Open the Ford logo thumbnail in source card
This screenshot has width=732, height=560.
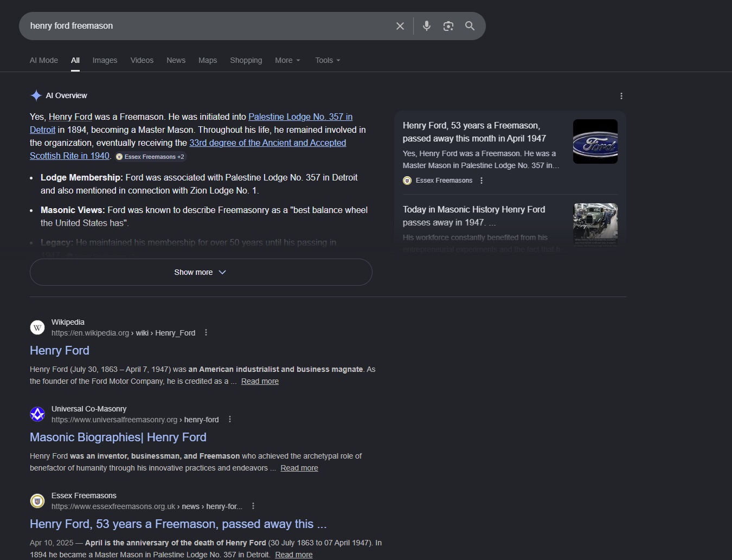click(595, 141)
